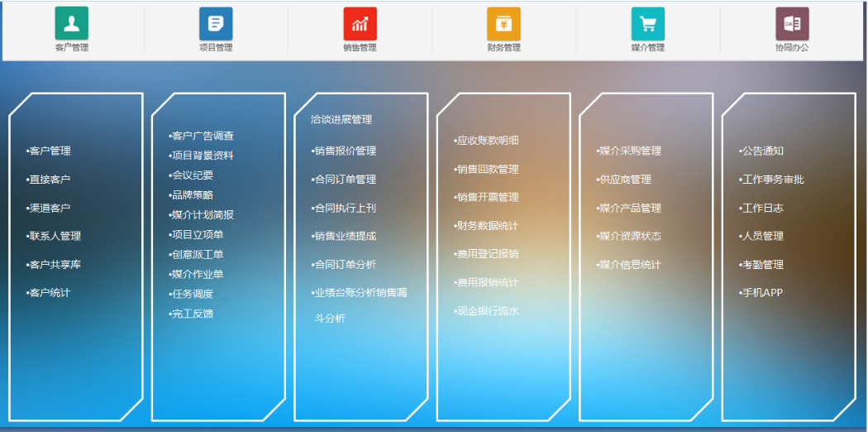Open 业绩台账分析销售漏斗分析
The image size is (868, 432).
click(360, 305)
